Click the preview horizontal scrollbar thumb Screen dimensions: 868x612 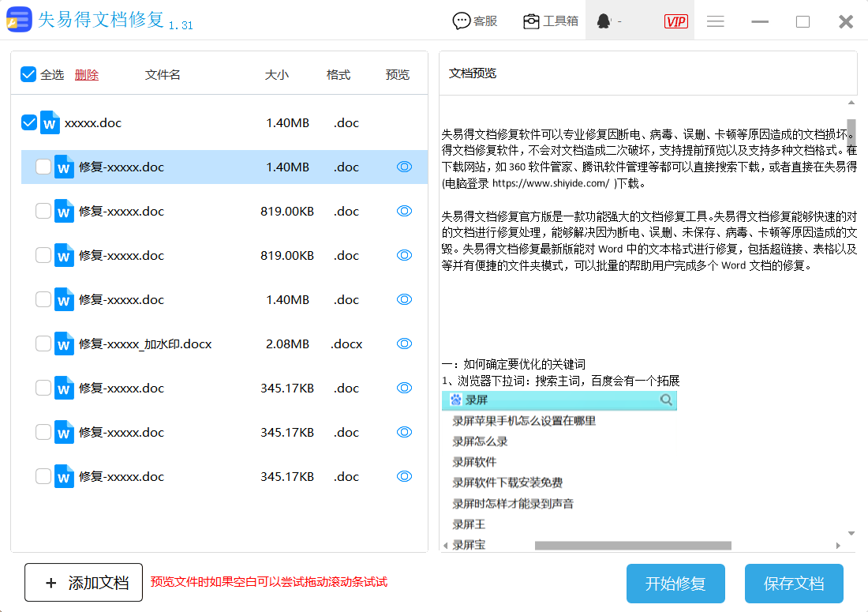633,546
